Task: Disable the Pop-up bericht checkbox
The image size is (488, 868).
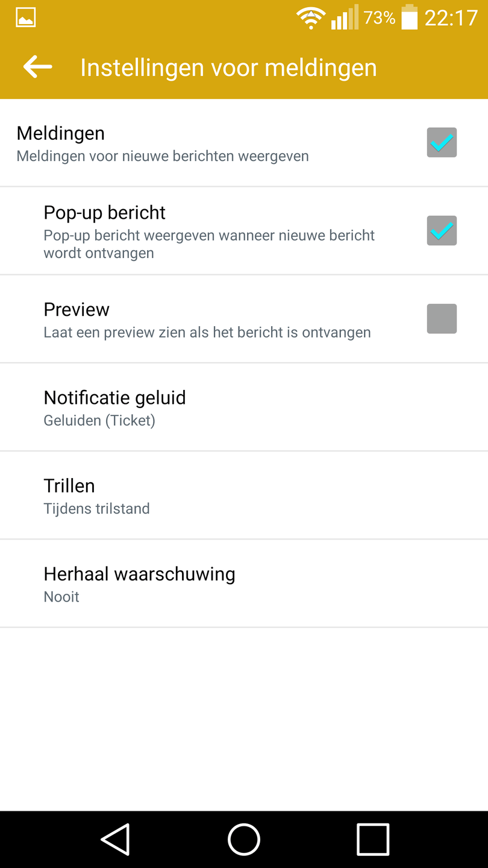Action: [442, 231]
